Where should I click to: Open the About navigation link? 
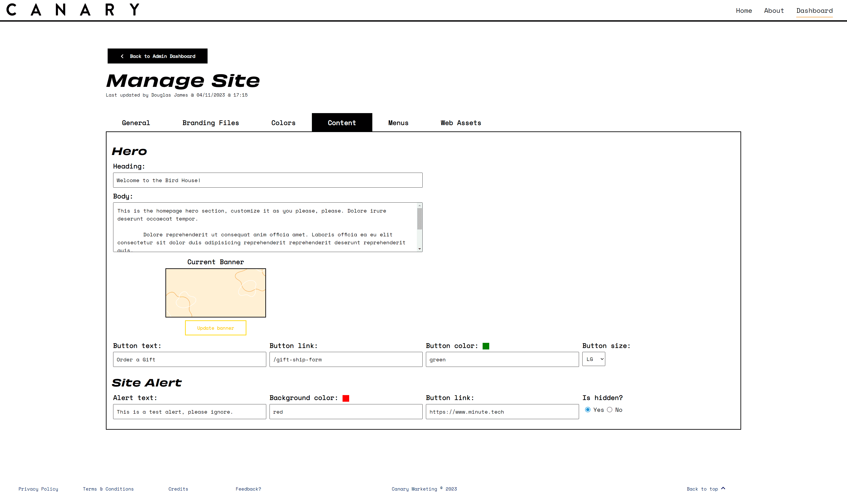coord(774,11)
